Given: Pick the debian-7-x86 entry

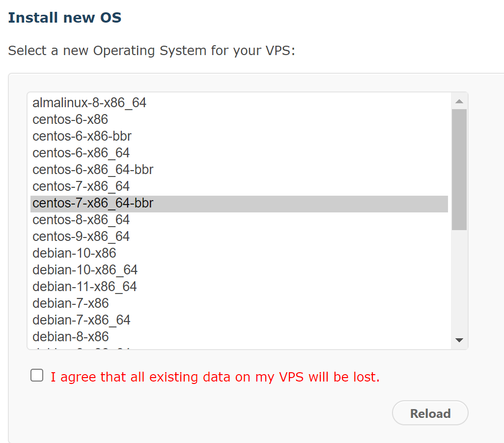Looking at the screenshot, I should coord(71,303).
